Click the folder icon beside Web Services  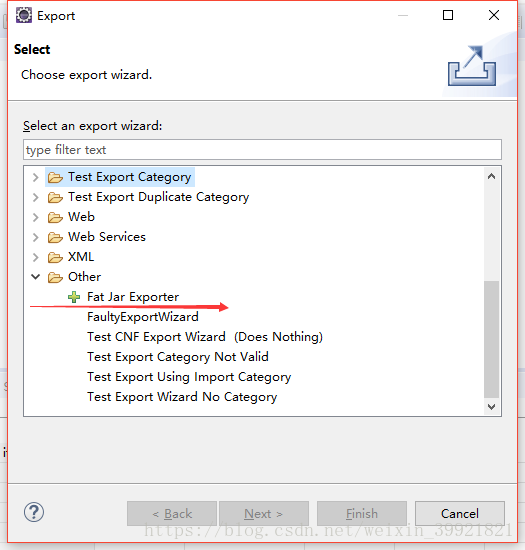tap(55, 237)
